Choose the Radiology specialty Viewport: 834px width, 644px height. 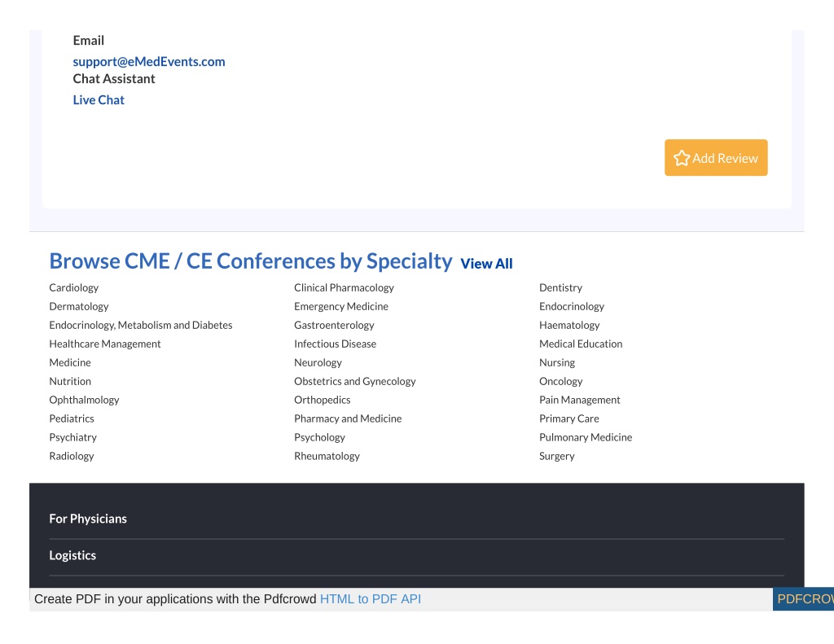(72, 456)
